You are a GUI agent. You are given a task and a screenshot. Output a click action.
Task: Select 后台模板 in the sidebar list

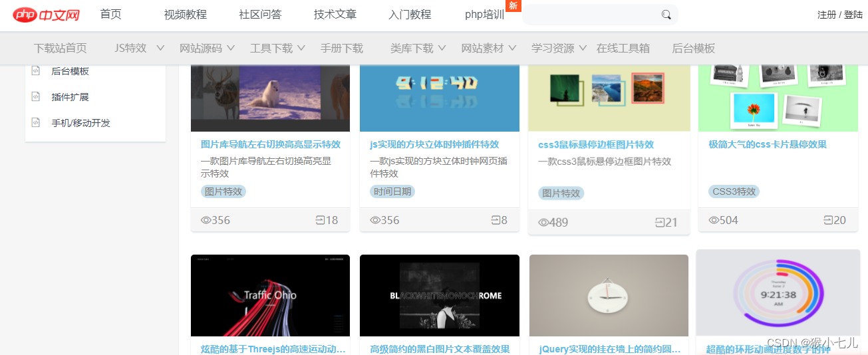coord(70,71)
